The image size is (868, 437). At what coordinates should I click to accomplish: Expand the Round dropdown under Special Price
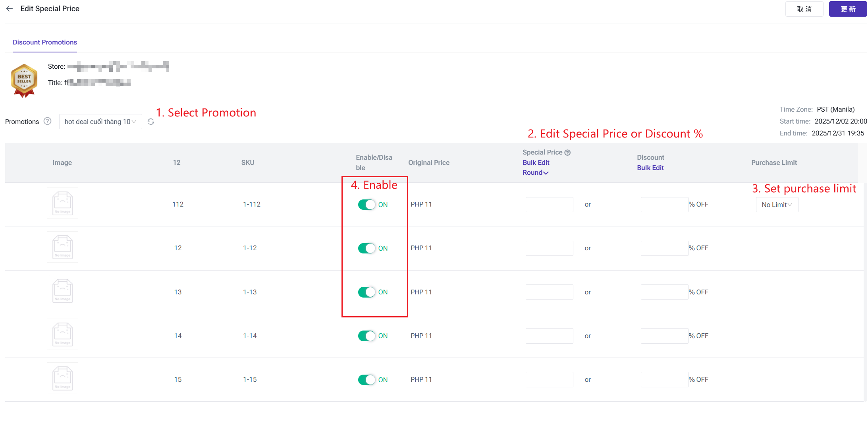click(535, 172)
